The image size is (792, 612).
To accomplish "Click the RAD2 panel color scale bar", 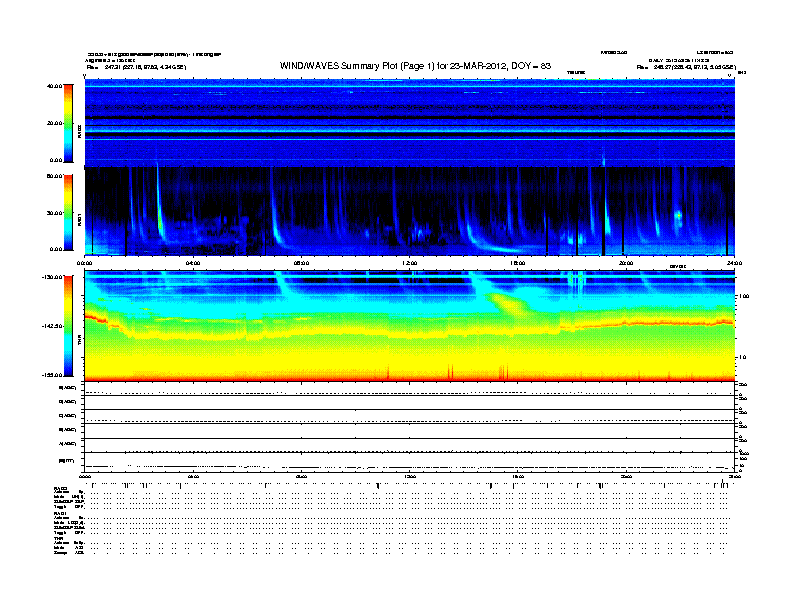I will [x=68, y=123].
